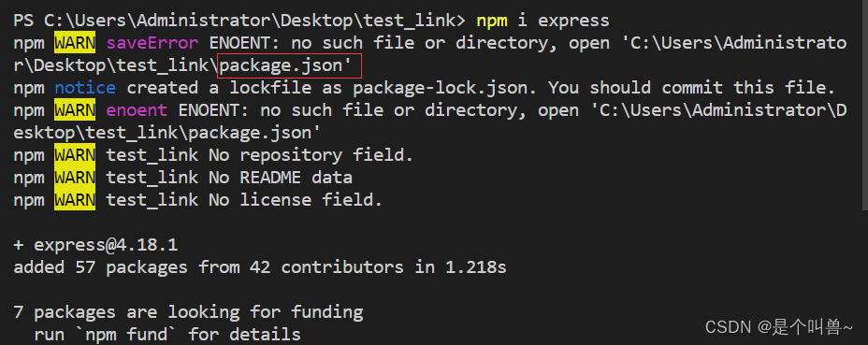868x345 pixels.
Task: Click the 'added 57 packages' summary line
Action: pos(260,267)
